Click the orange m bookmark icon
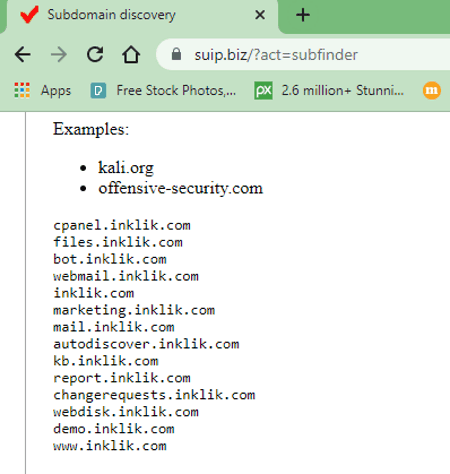Image resolution: width=450 pixels, height=474 pixels. (432, 90)
